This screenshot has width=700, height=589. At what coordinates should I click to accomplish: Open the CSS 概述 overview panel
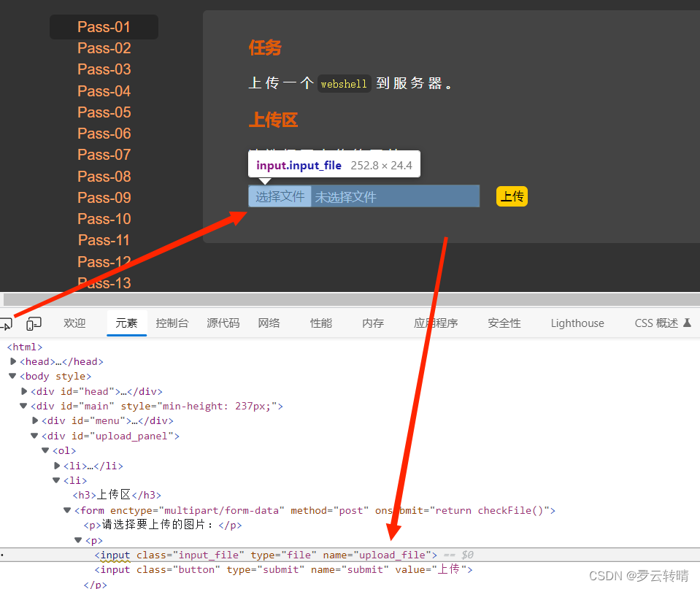(x=655, y=323)
